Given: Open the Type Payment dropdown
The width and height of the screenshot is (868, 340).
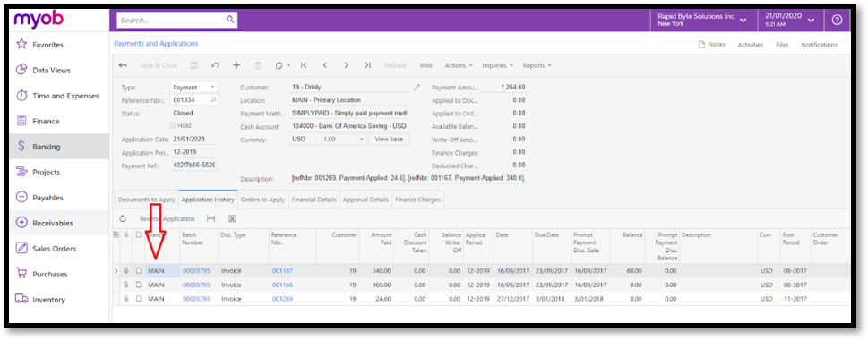Looking at the screenshot, I should [193, 88].
